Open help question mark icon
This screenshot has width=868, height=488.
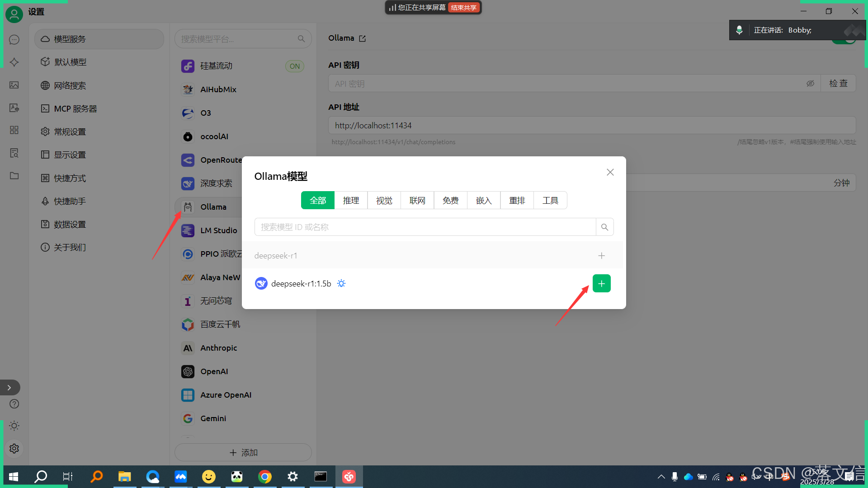pos(14,404)
